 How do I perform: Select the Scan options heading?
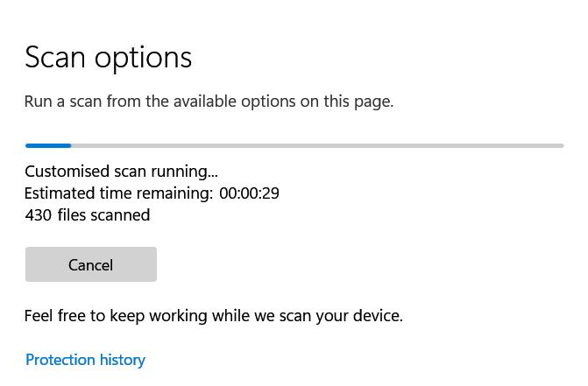coord(108,58)
